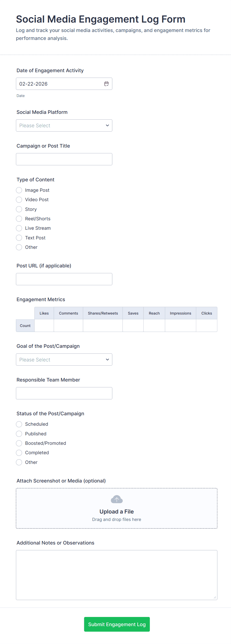Focus the Responsible Team Member field
The width and height of the screenshot is (231, 644).
[64, 393]
